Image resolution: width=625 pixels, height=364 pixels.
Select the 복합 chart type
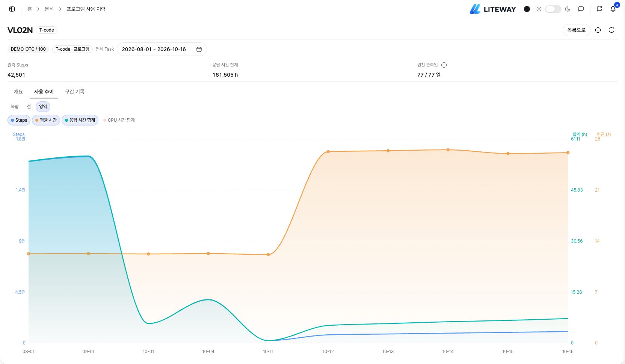[x=15, y=107]
